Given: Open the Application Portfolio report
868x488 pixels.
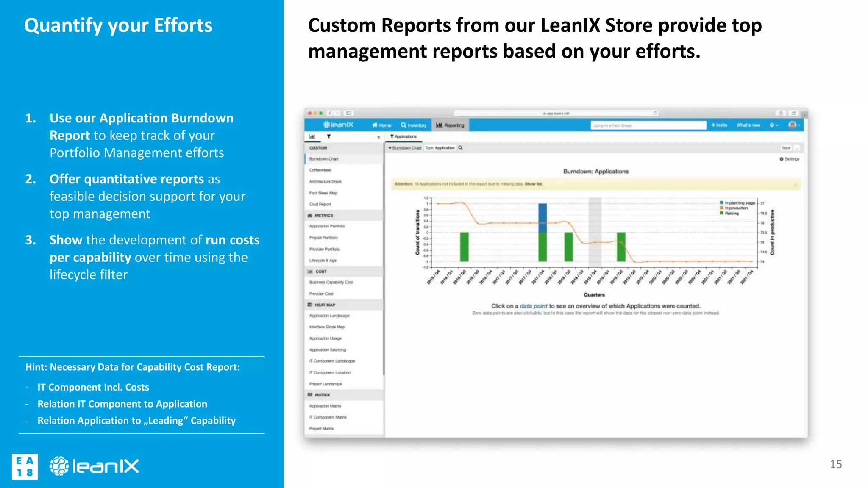Looking at the screenshot, I should coord(327,226).
